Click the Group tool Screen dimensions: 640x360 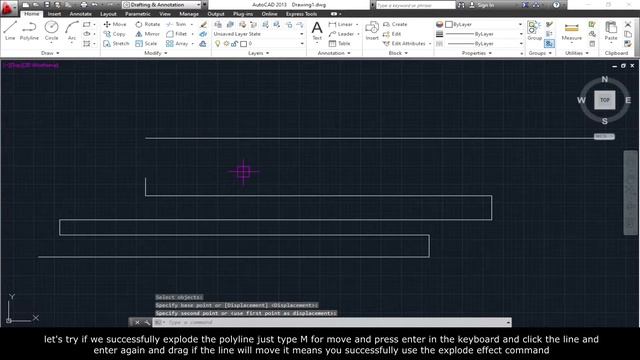(534, 31)
